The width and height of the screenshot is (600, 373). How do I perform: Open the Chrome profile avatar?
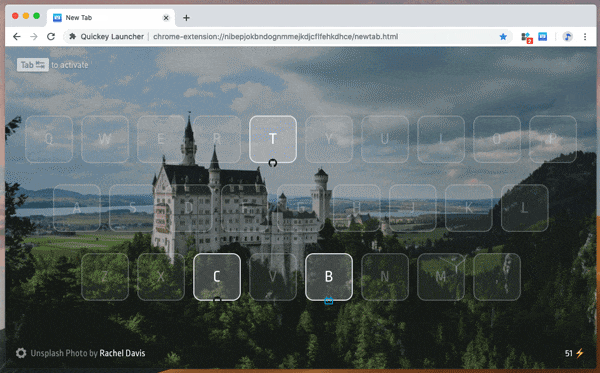point(567,36)
